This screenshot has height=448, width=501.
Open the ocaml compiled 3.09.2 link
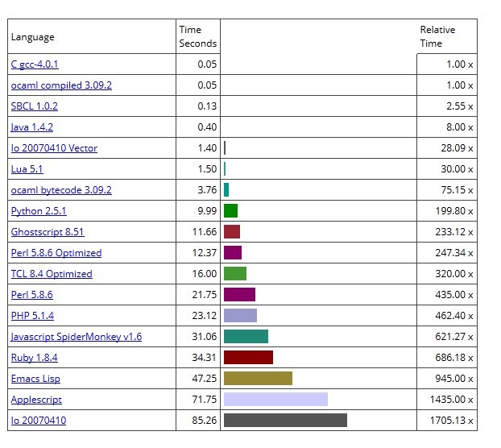(x=61, y=85)
